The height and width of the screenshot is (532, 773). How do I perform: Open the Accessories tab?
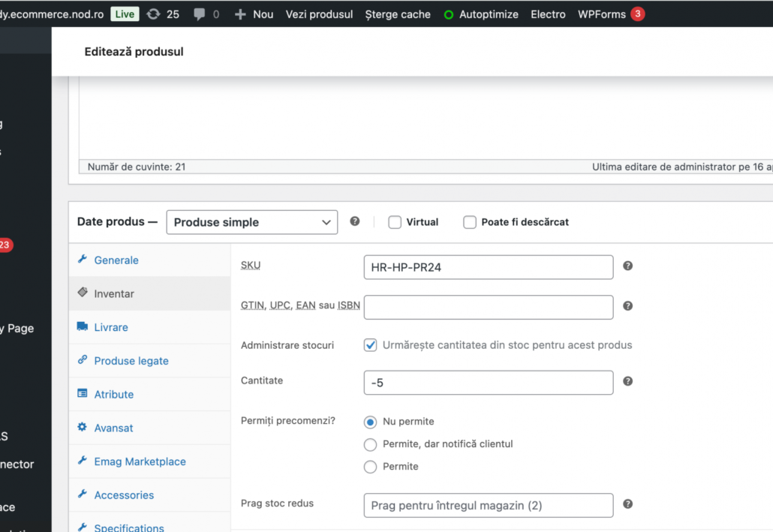(x=150, y=494)
